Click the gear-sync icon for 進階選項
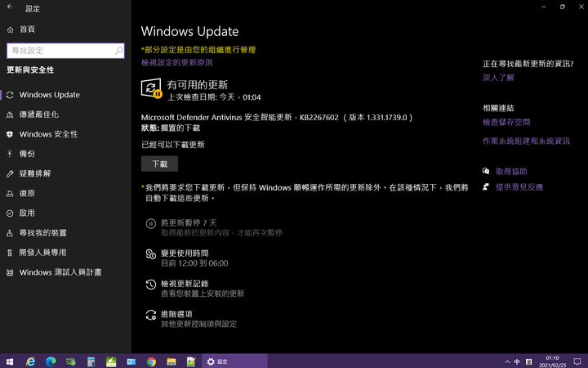 (x=151, y=315)
